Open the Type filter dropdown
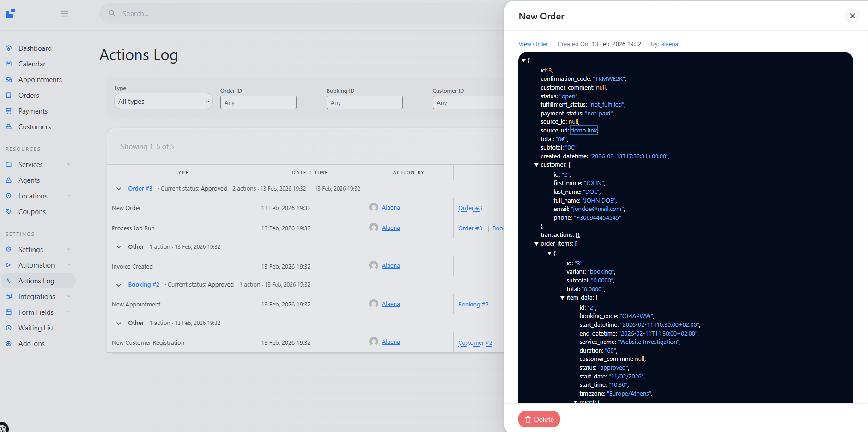Viewport: 868px width, 432px height. click(163, 102)
